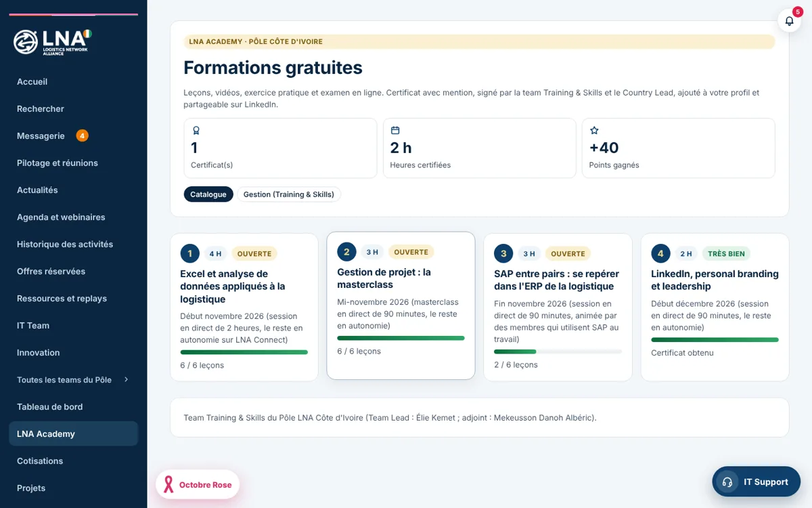This screenshot has height=508, width=812.
Task: Click 6 / 6 leçons on Excel course
Action: [202, 365]
